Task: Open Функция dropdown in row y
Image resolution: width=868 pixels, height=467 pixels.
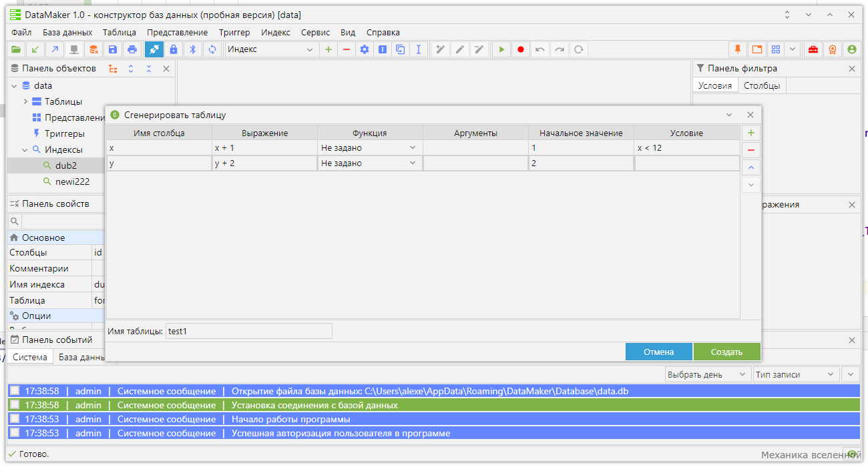Action: click(x=412, y=163)
